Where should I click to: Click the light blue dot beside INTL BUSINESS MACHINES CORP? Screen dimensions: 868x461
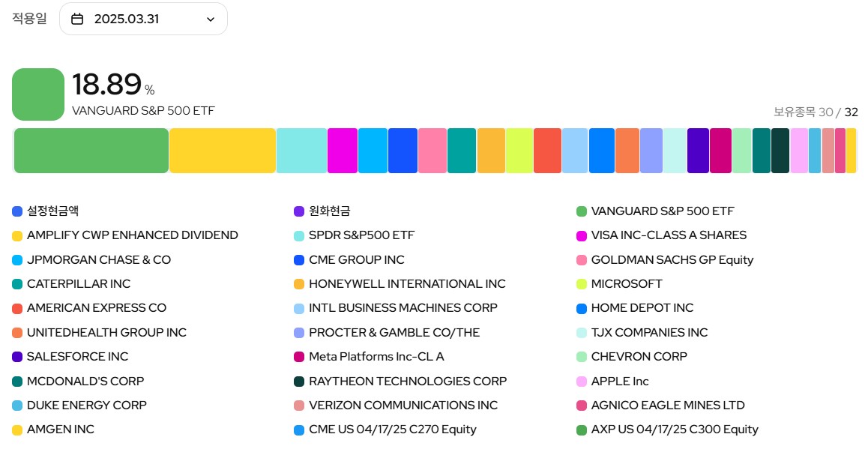pyautogui.click(x=299, y=308)
